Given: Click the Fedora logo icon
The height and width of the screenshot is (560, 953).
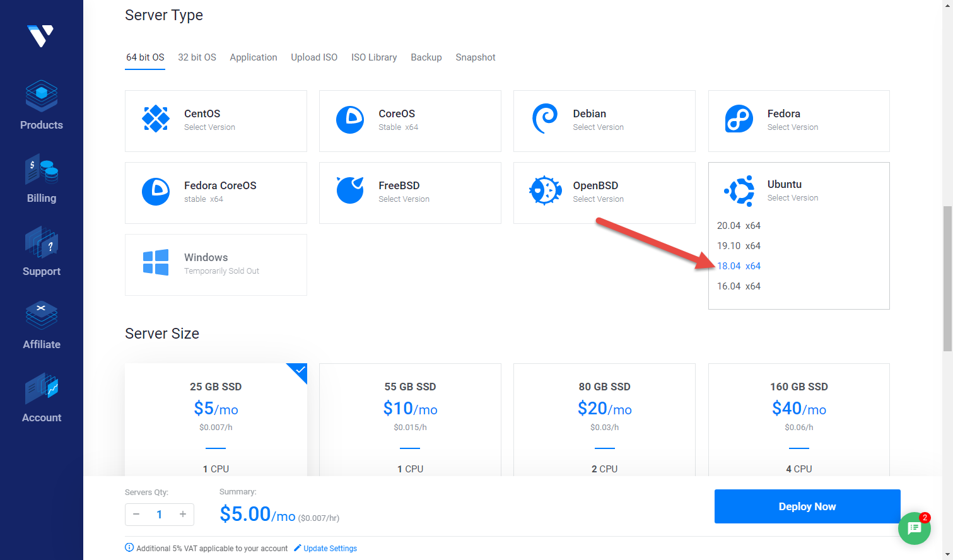Looking at the screenshot, I should 739,119.
